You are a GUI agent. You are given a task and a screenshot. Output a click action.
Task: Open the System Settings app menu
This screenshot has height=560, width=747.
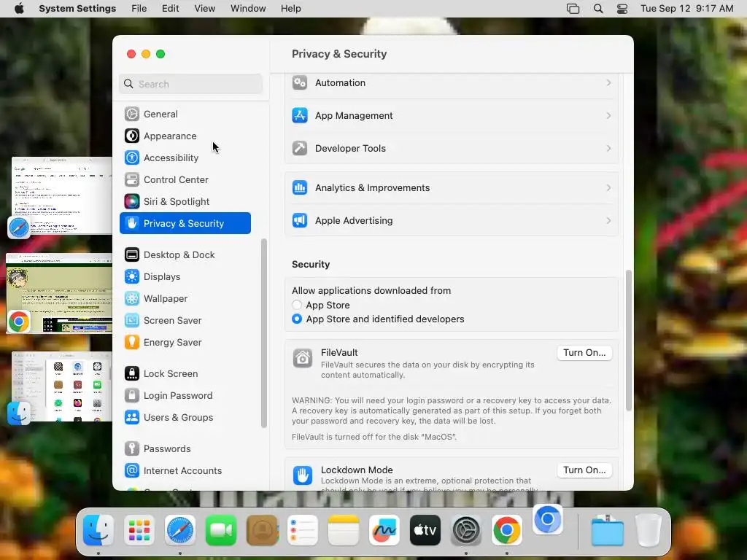(x=77, y=9)
